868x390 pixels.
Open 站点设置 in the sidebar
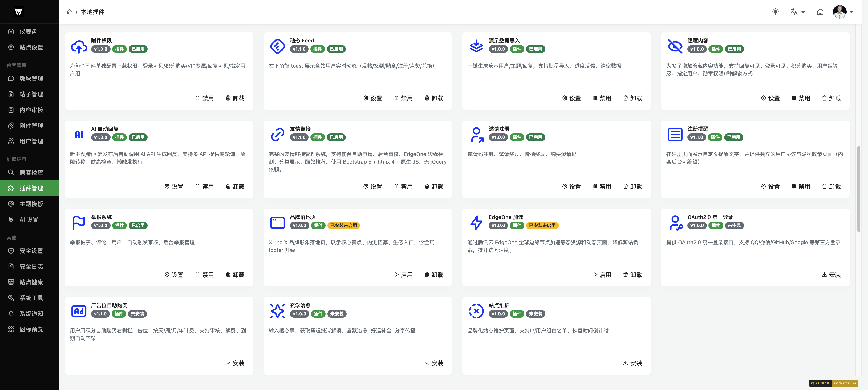click(x=30, y=47)
